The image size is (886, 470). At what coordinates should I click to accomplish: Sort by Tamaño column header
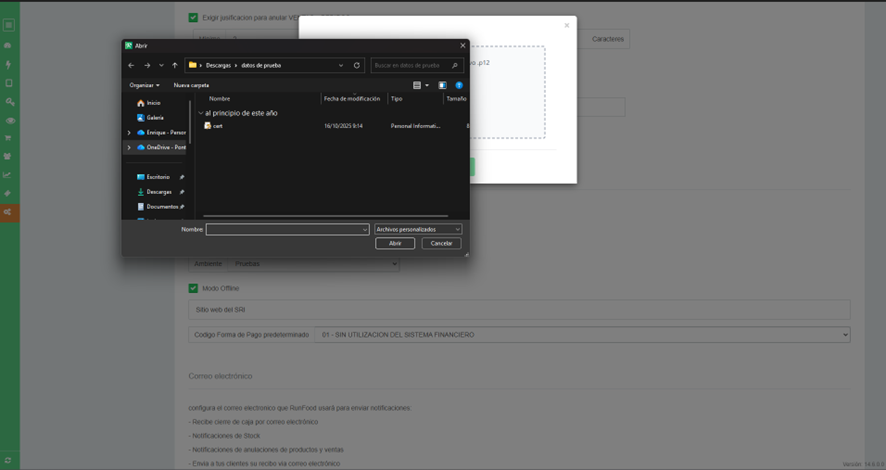[457, 99]
